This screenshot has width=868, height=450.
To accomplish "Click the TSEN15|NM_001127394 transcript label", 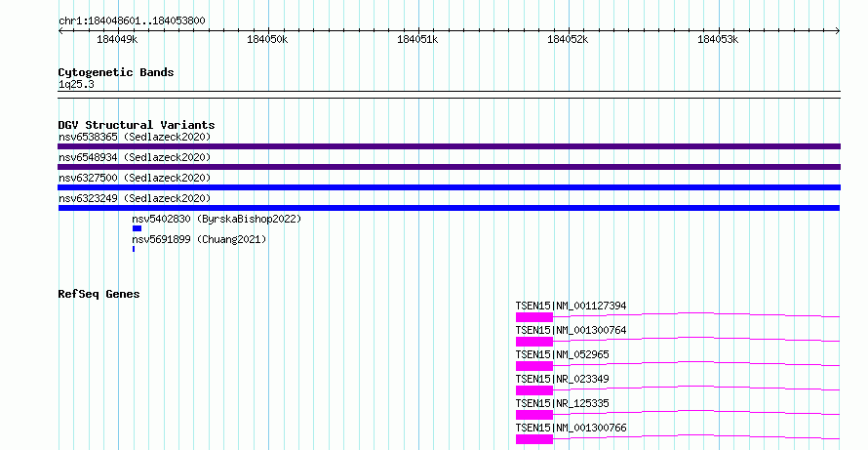I will [571, 306].
